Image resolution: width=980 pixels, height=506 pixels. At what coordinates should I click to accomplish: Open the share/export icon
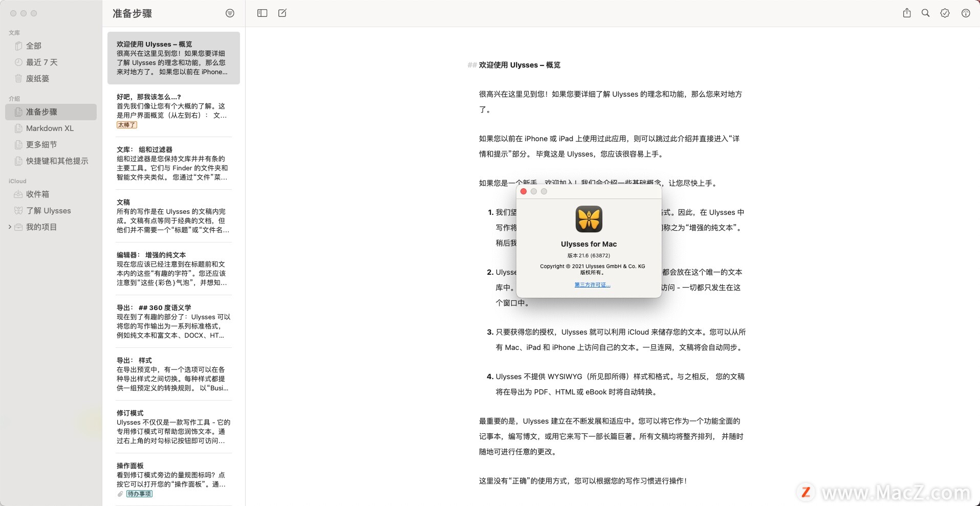(x=907, y=13)
